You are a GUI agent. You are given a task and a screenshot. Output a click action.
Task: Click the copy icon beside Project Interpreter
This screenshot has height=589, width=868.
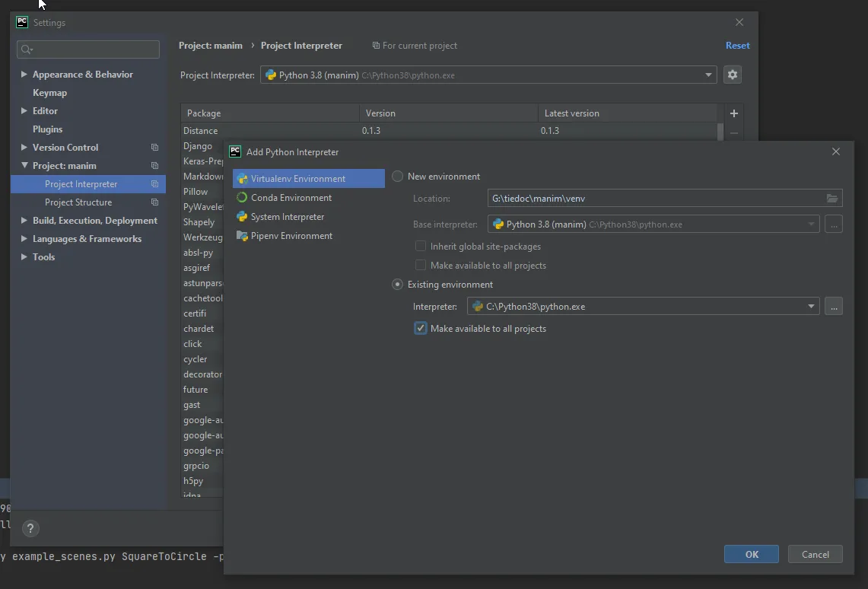(155, 184)
